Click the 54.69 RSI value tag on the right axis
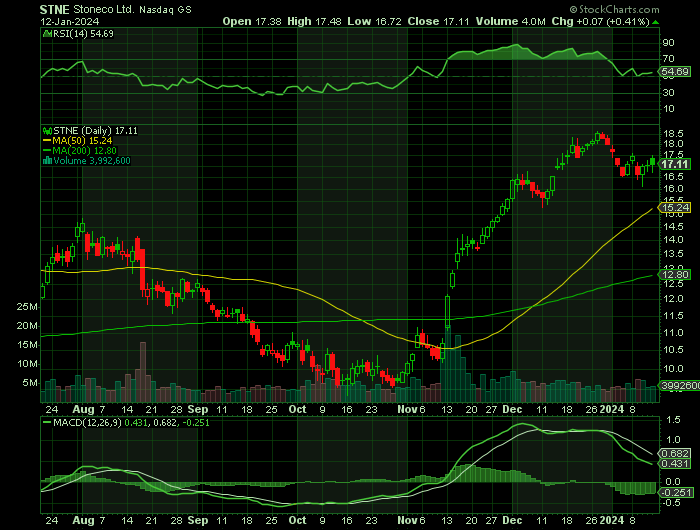This screenshot has width=700, height=530. pyautogui.click(x=675, y=72)
